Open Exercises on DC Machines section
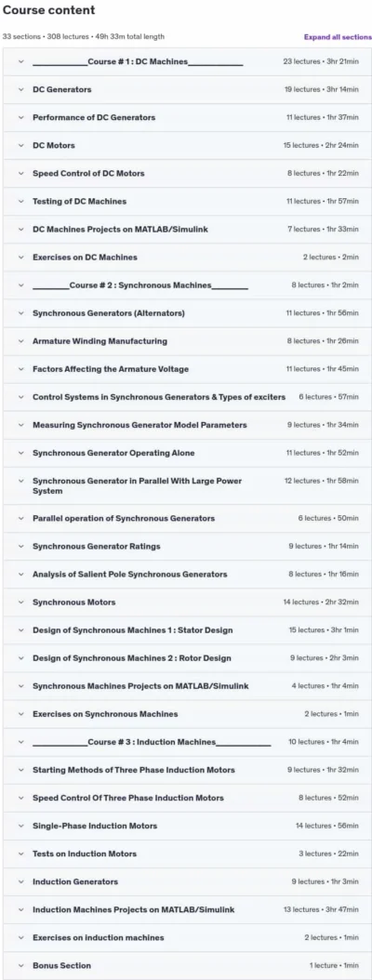The height and width of the screenshot is (980, 372). point(187,257)
